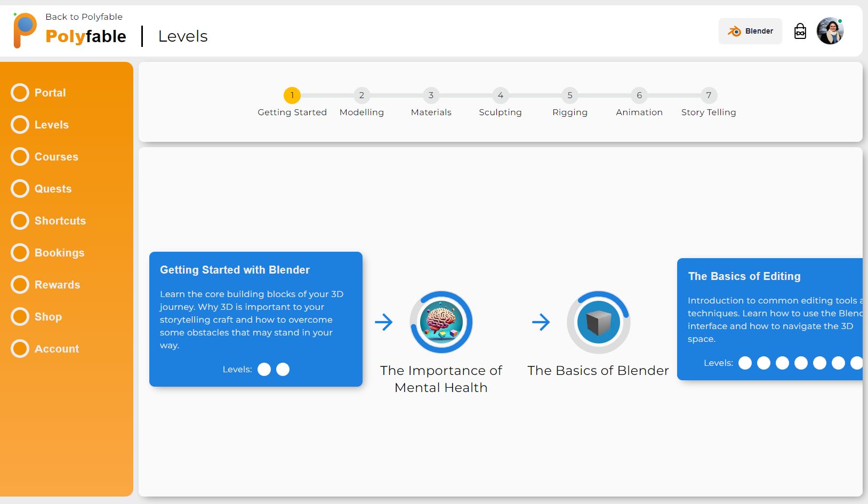Click the Polyfable P logo icon

pos(25,30)
